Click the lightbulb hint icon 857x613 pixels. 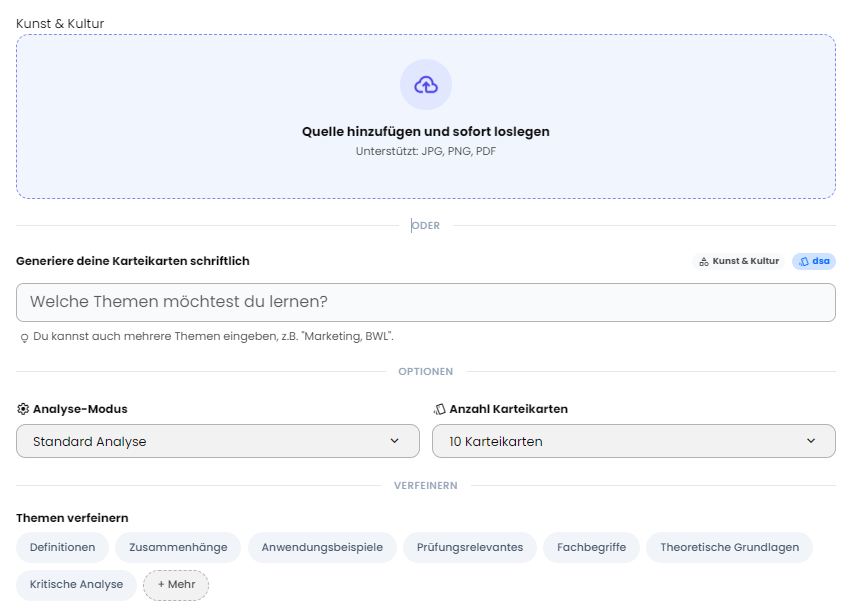[24, 338]
